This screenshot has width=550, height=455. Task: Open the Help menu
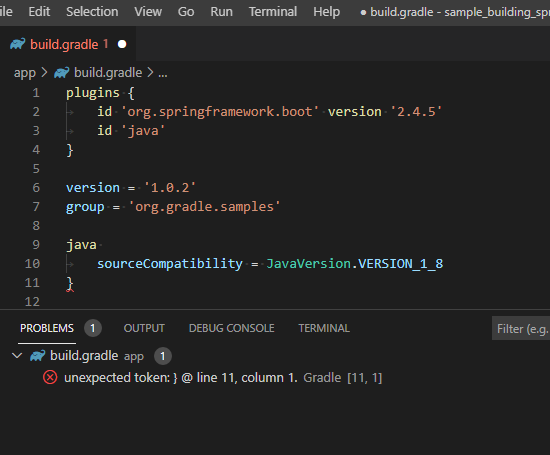327,12
